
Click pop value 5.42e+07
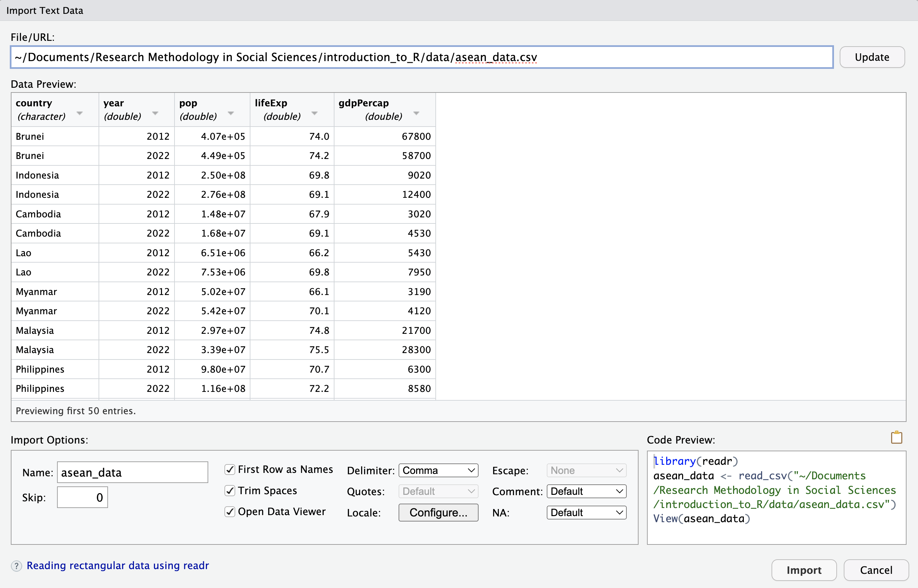tap(223, 311)
